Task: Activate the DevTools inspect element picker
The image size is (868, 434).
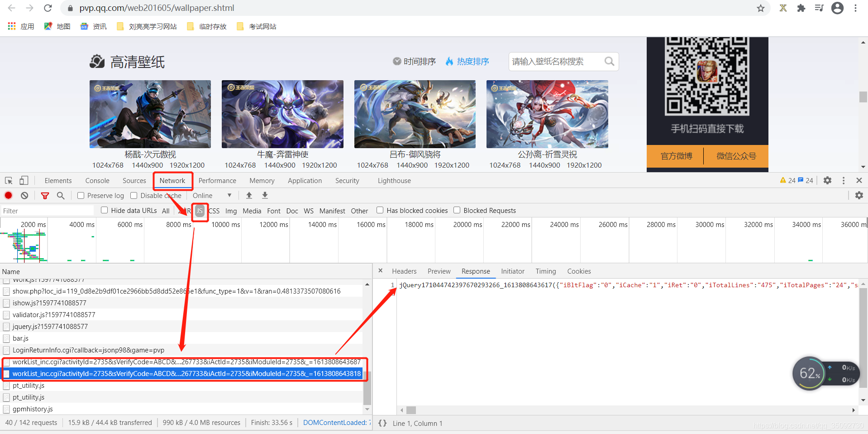Action: 9,180
